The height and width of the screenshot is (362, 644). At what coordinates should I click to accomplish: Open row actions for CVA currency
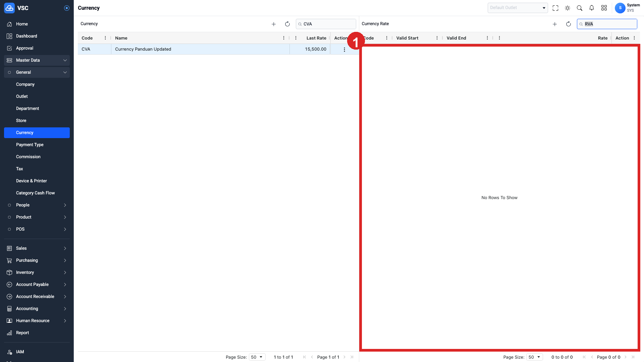point(344,50)
